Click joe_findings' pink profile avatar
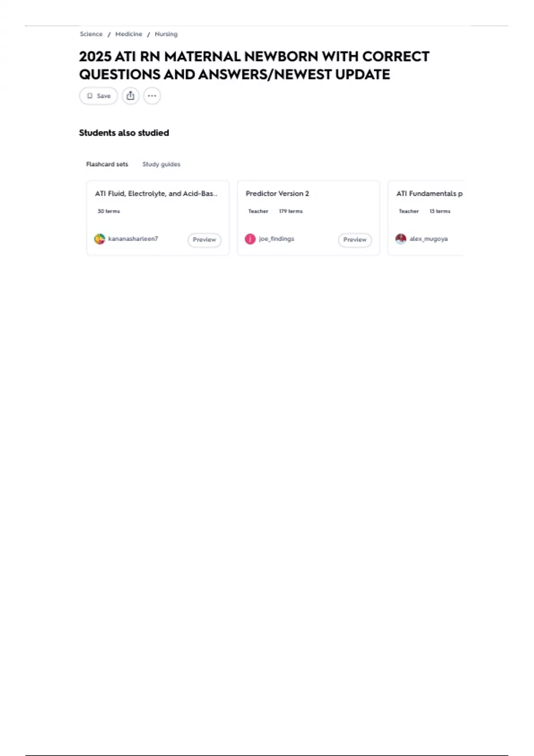Screen dimensions: 534x756 click(250, 239)
